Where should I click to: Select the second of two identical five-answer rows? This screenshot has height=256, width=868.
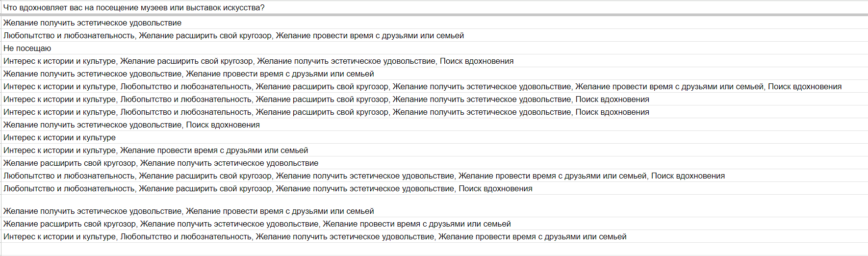(x=434, y=112)
